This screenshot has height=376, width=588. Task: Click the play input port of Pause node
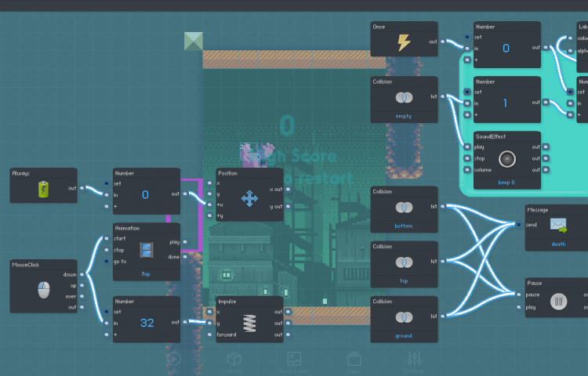coord(519,307)
